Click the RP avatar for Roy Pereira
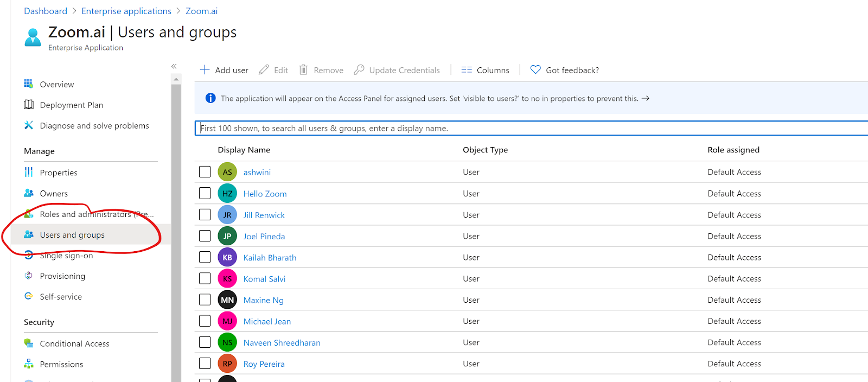 tap(227, 364)
